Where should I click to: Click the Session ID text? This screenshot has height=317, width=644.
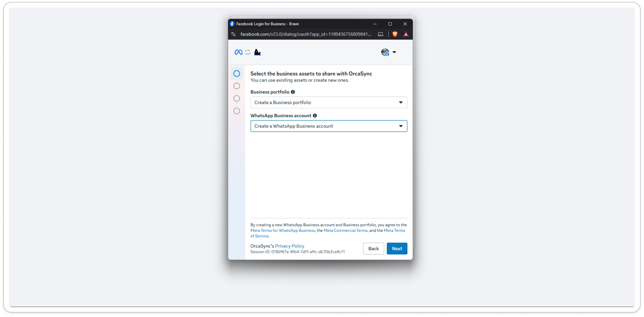(x=298, y=252)
